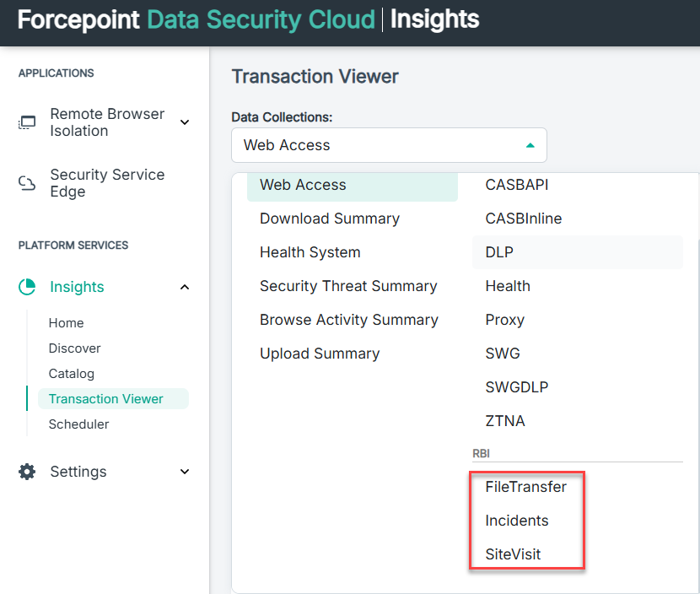Open the Discover page
Image resolution: width=700 pixels, height=594 pixels.
point(74,348)
